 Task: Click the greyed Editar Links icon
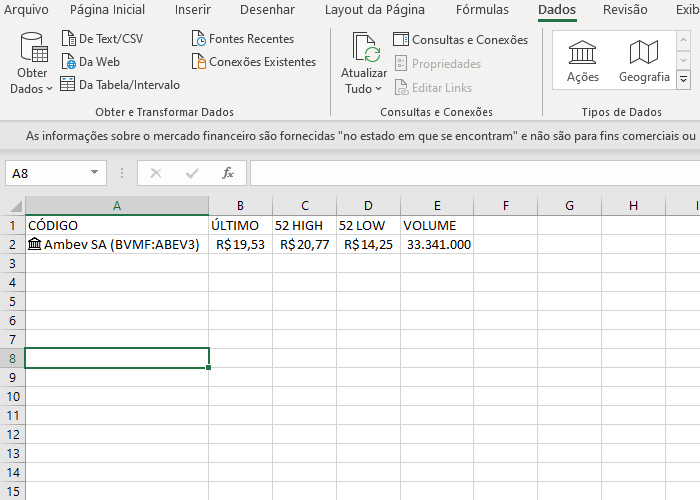401,88
